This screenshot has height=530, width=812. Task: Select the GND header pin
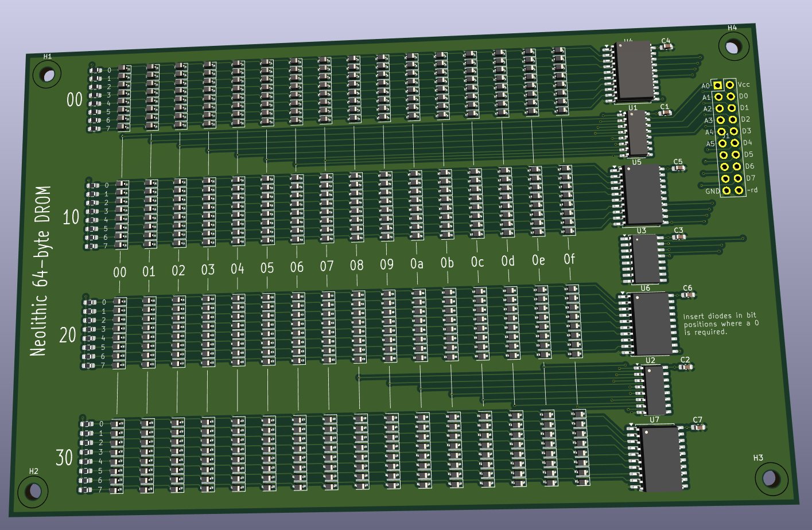[x=726, y=190]
